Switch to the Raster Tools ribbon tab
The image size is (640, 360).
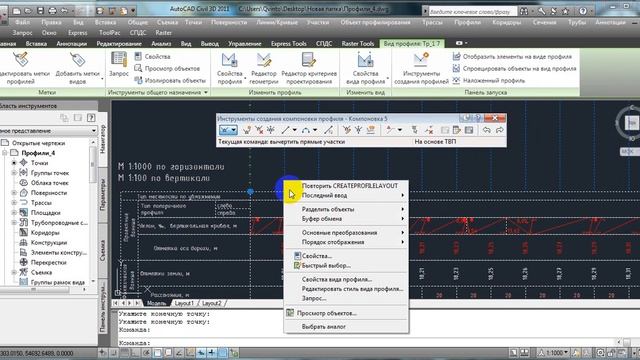(358, 43)
